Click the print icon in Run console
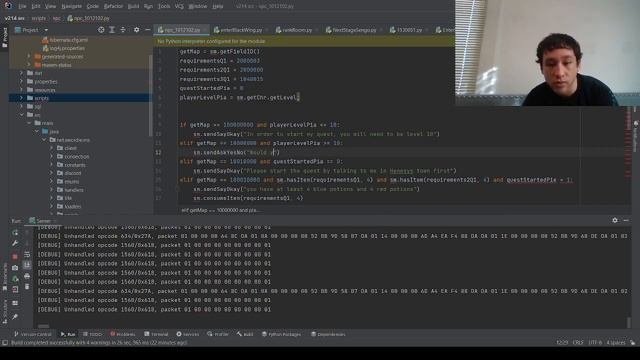This screenshot has width=640, height=360. tap(27, 276)
